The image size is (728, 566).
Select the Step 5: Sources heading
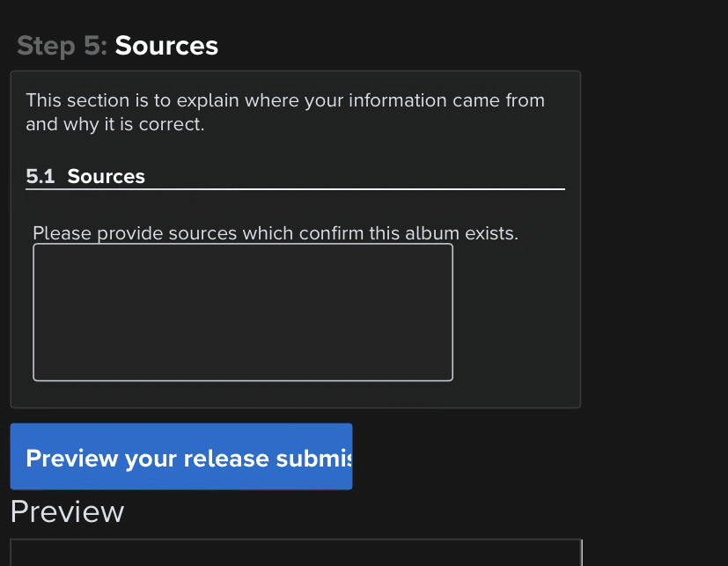pos(117,46)
